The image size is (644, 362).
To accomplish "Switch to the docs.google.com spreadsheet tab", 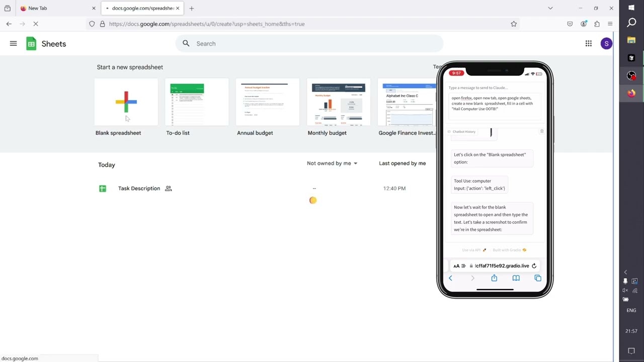I will pyautogui.click(x=142, y=8).
